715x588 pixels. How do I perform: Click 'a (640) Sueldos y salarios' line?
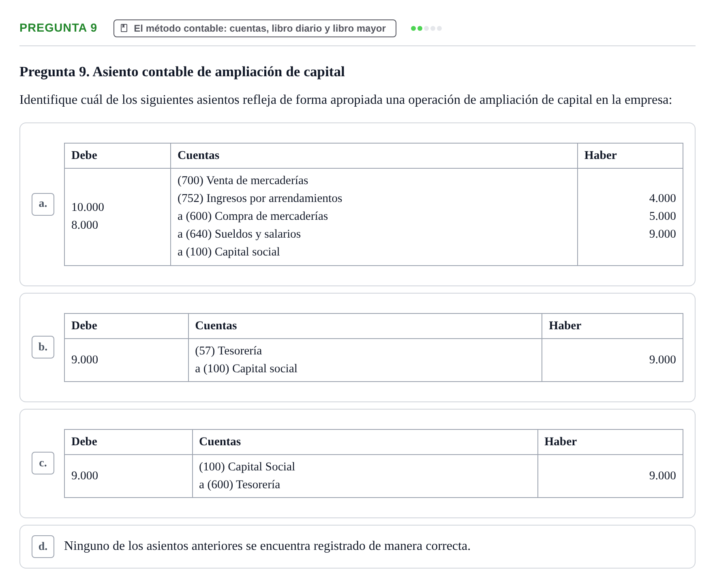point(239,234)
